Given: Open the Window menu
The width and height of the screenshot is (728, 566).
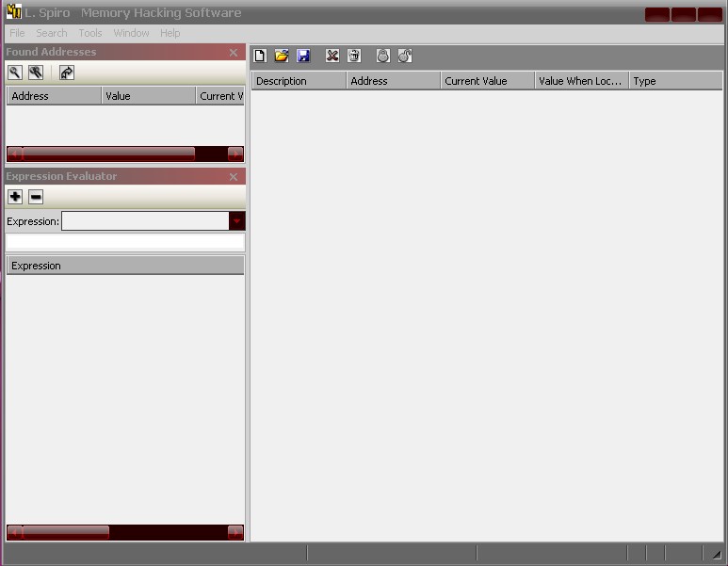Looking at the screenshot, I should coord(132,33).
